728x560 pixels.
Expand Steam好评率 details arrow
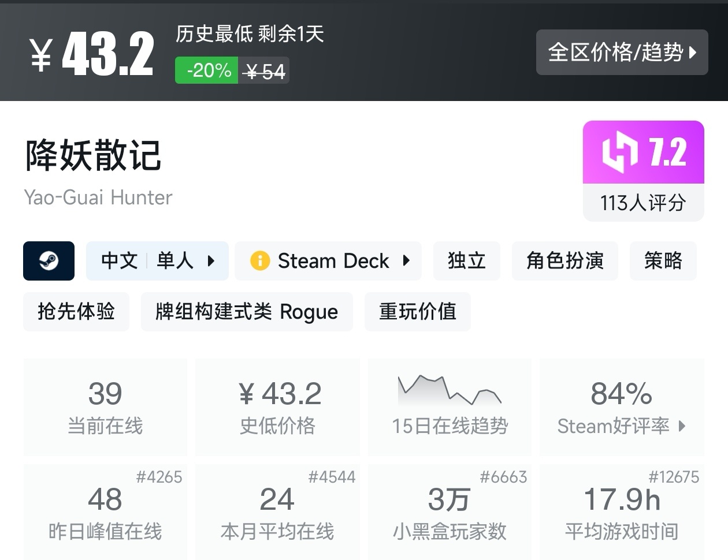coord(682,426)
